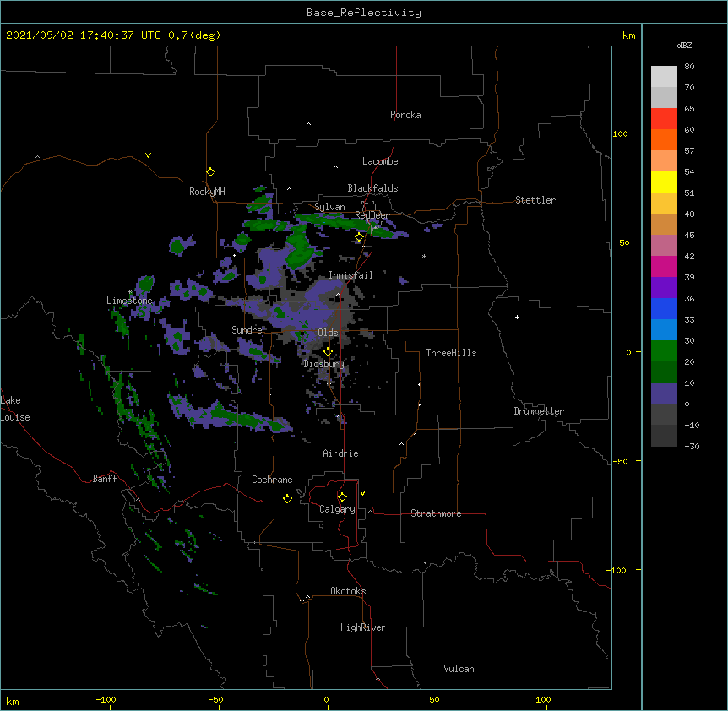The height and width of the screenshot is (711, 728).
Task: Click the Okotoks city label
Action: [x=348, y=591]
